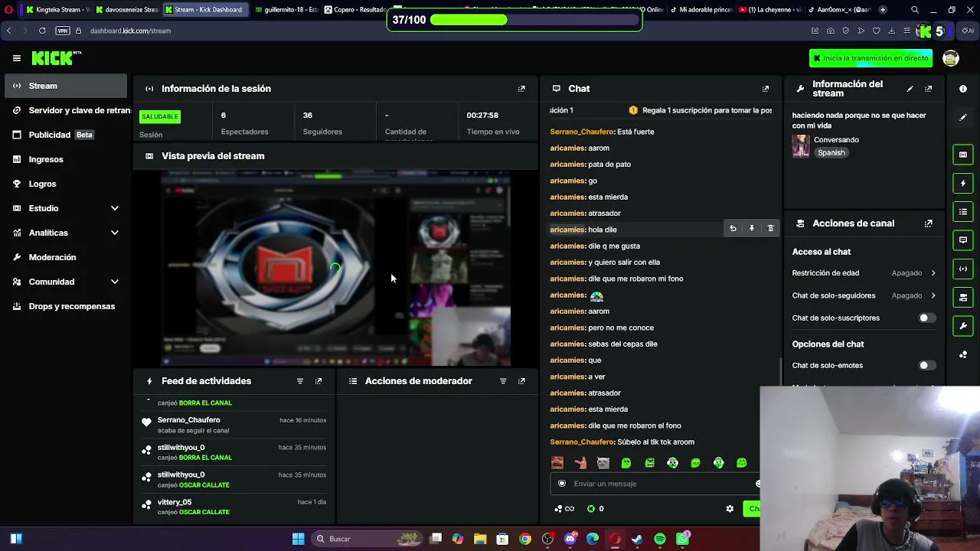Pop out the Acciones de canal panel
The height and width of the screenshot is (551, 980).
click(x=928, y=223)
